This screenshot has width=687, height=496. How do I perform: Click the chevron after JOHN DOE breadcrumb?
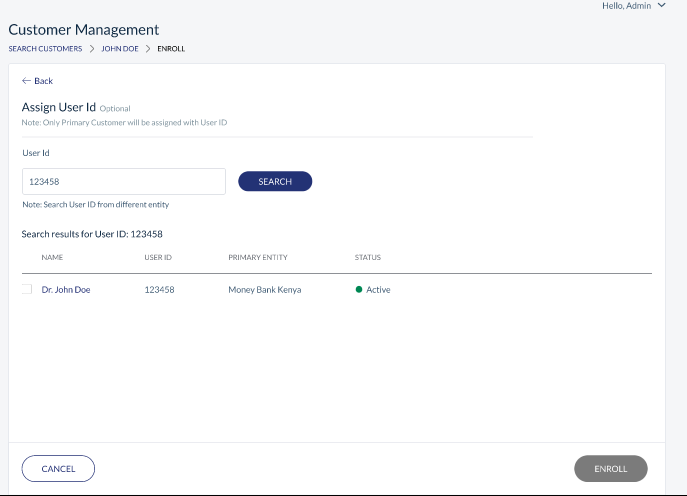click(x=148, y=49)
